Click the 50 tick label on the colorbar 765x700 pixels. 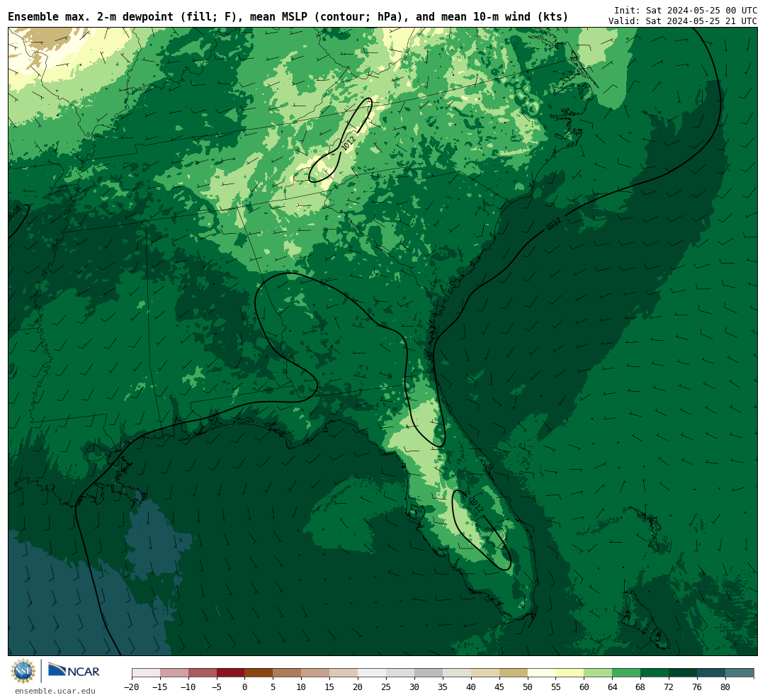tap(528, 687)
